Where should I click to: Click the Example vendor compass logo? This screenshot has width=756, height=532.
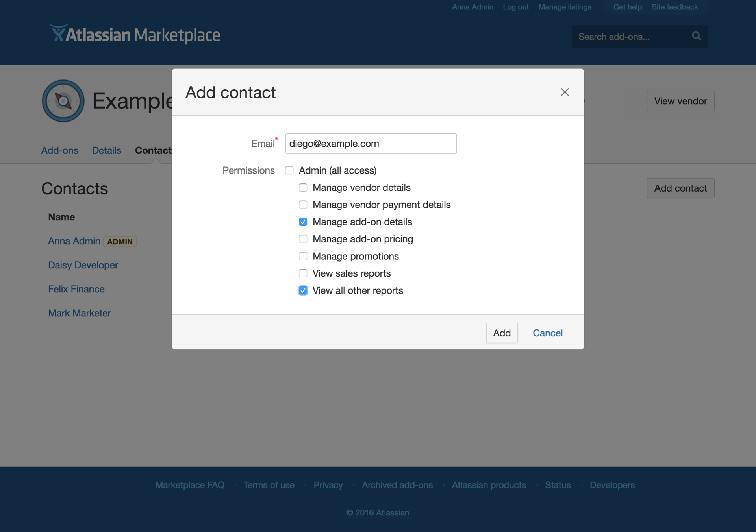[x=63, y=101]
